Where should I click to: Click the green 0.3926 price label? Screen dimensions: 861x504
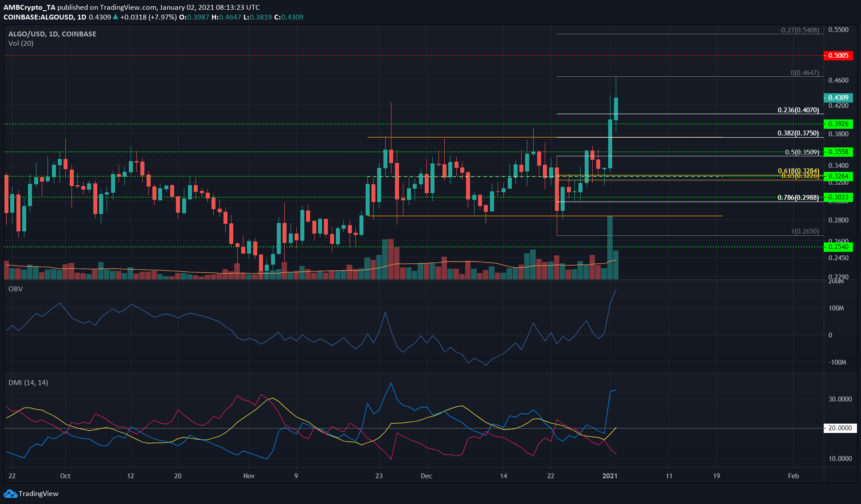[x=838, y=124]
